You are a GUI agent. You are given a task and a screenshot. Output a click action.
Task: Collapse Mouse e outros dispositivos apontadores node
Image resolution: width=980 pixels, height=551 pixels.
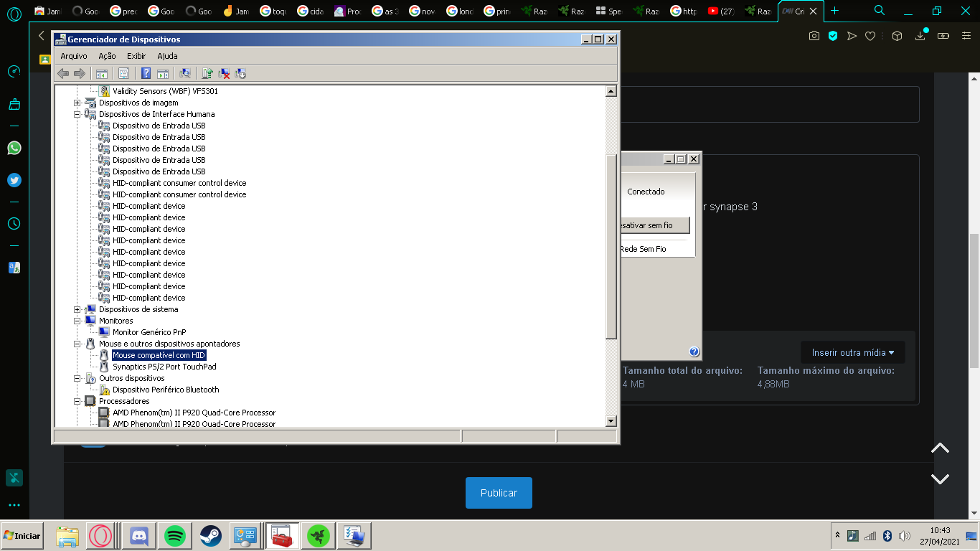click(x=77, y=344)
